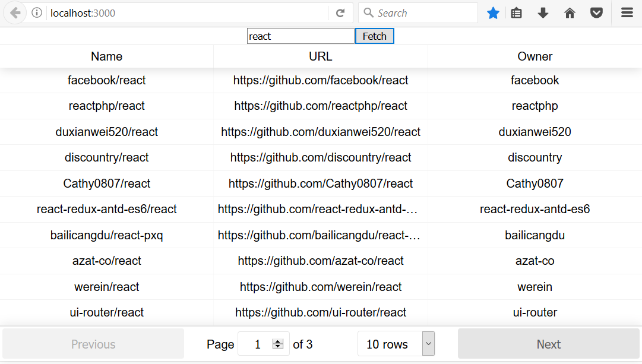Select the 'bailicangdu/react-pxq' name cell

click(x=107, y=235)
